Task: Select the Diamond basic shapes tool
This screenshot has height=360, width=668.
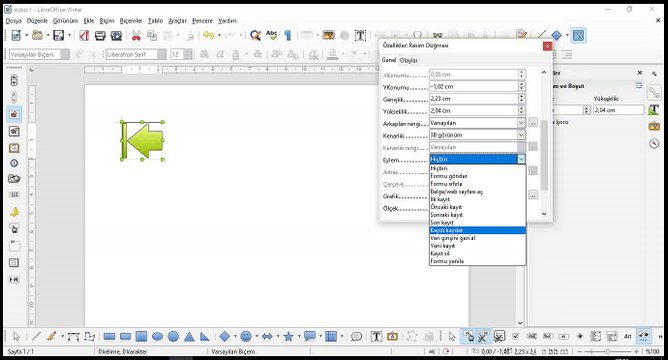Action: pos(225,337)
